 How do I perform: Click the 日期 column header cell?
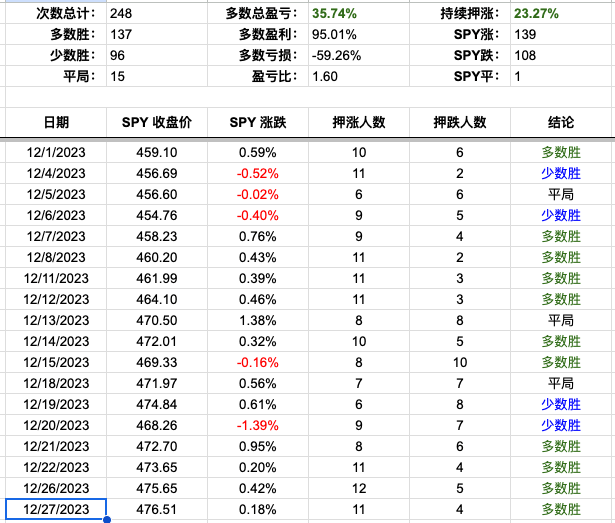(56, 122)
